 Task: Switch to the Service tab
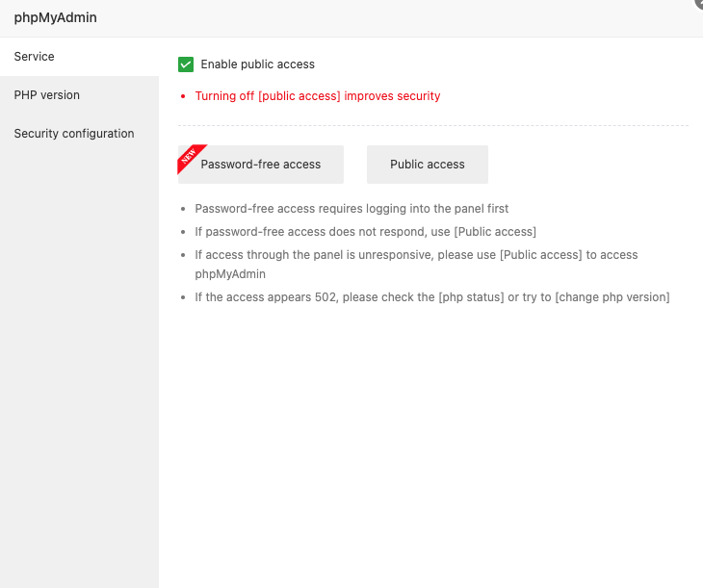tap(35, 57)
